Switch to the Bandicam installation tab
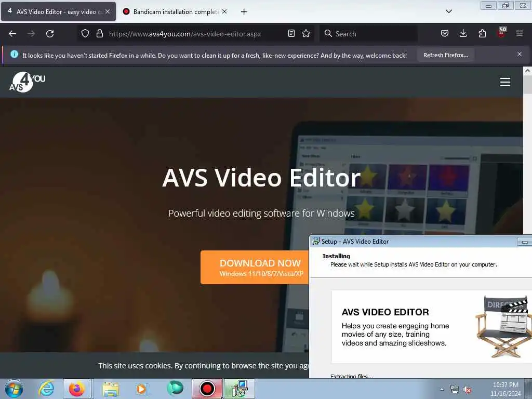The height and width of the screenshot is (399, 532). (x=175, y=11)
